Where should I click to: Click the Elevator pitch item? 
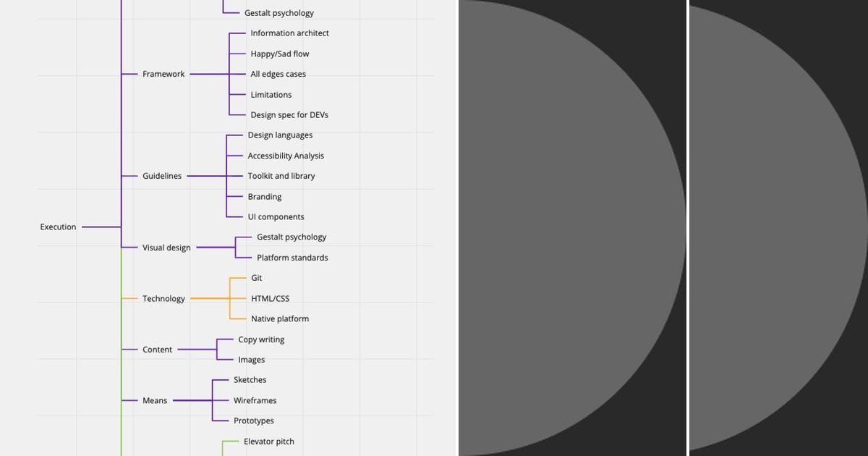[269, 441]
